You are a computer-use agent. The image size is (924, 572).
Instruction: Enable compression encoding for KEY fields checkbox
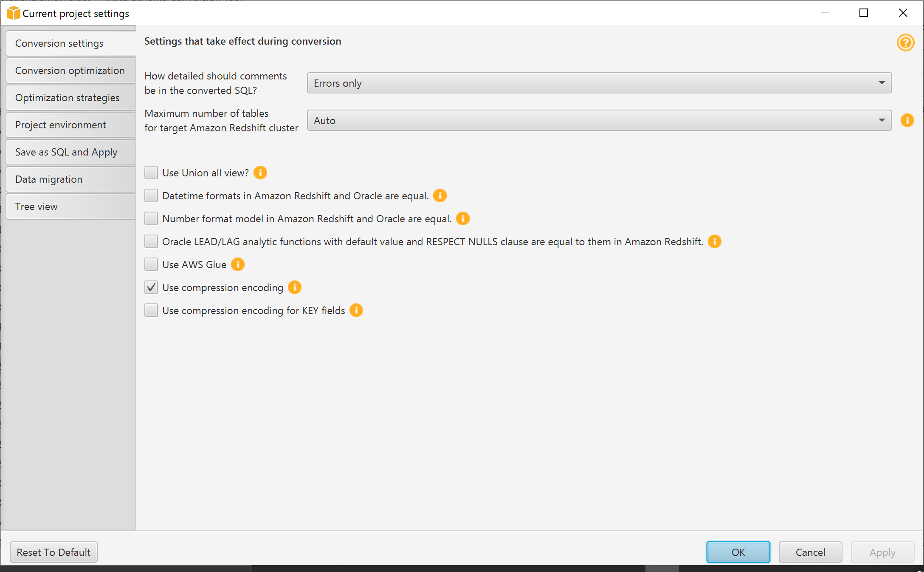[151, 310]
